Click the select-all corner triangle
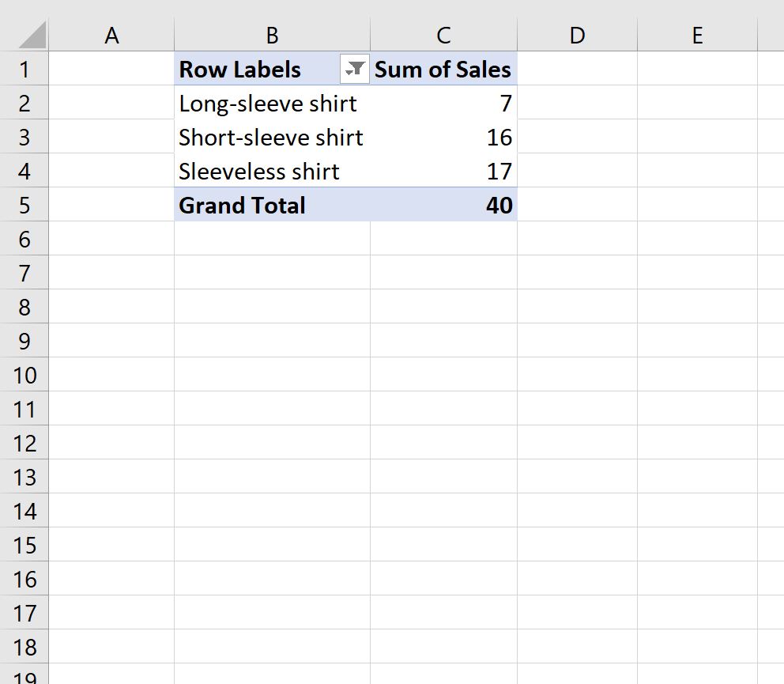Image resolution: width=784 pixels, height=684 pixels. [32, 35]
